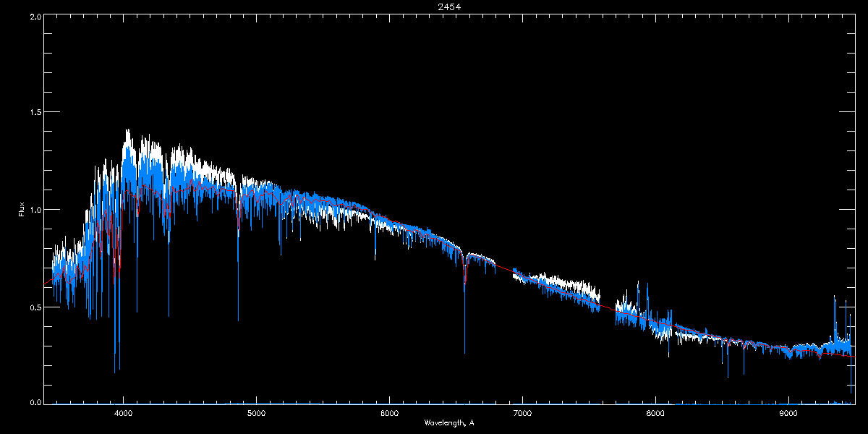Click the x-axis tick label "6000"
868x434 pixels.
tap(389, 413)
